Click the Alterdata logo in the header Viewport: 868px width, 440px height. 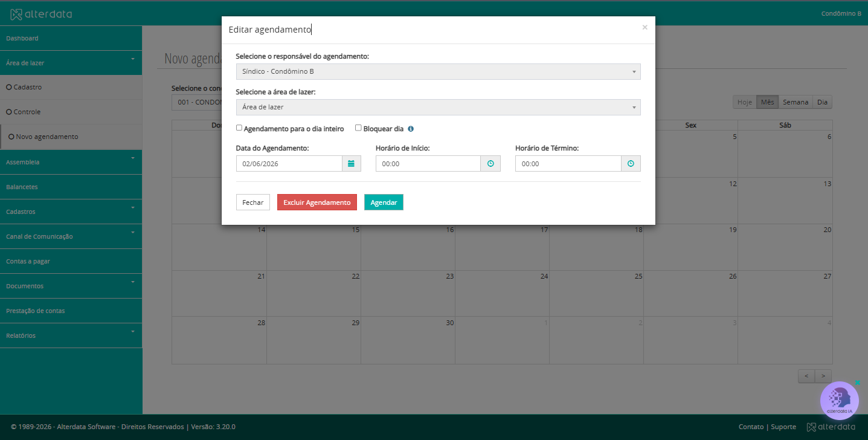click(x=42, y=13)
